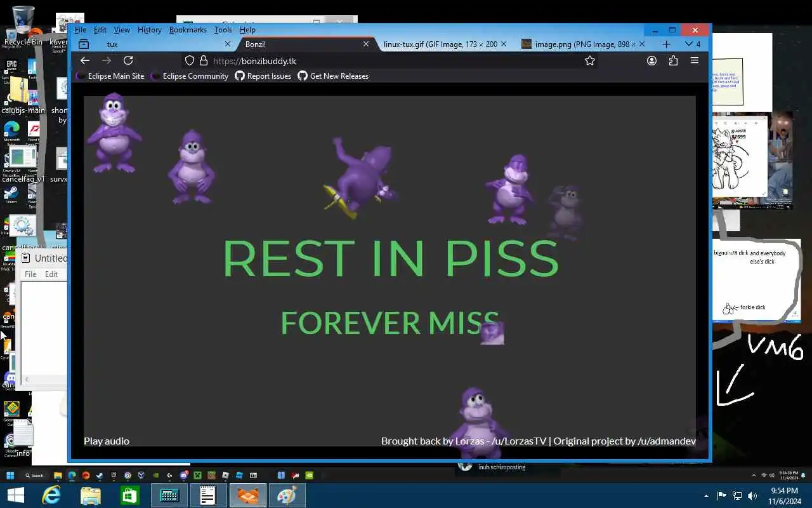This screenshot has width=812, height=508.
Task: Open the Epic Games Launcher desktop icon
Action: click(11, 71)
